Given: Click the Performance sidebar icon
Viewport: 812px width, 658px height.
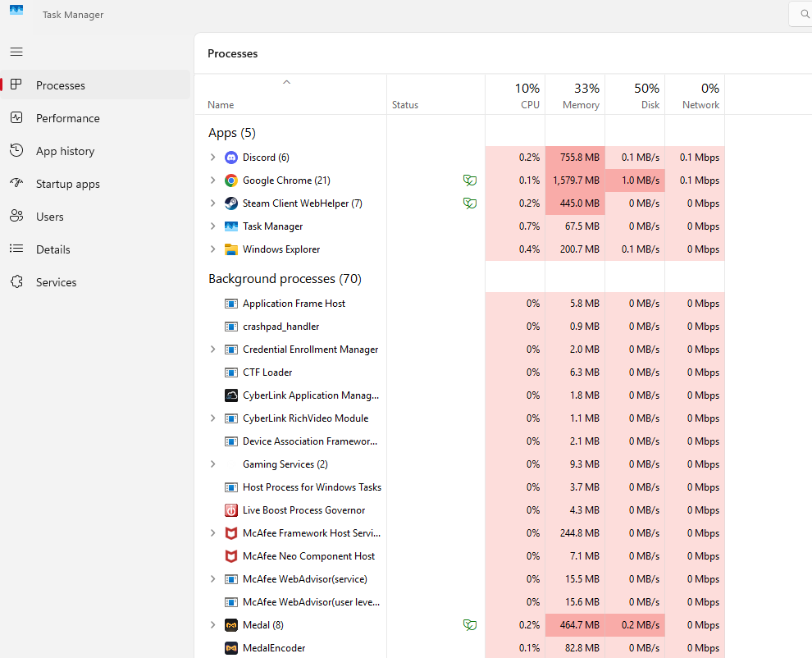Looking at the screenshot, I should tap(16, 117).
